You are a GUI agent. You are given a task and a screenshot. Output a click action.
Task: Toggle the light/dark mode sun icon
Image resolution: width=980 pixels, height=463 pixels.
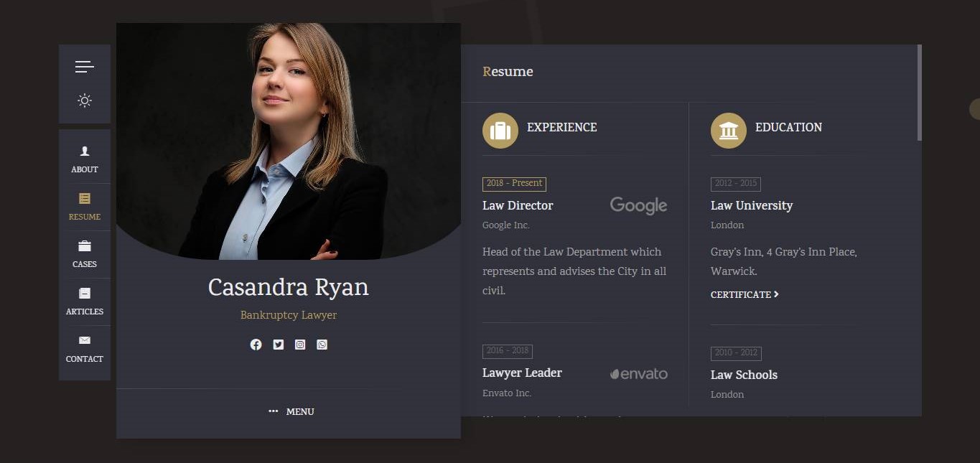tap(85, 100)
